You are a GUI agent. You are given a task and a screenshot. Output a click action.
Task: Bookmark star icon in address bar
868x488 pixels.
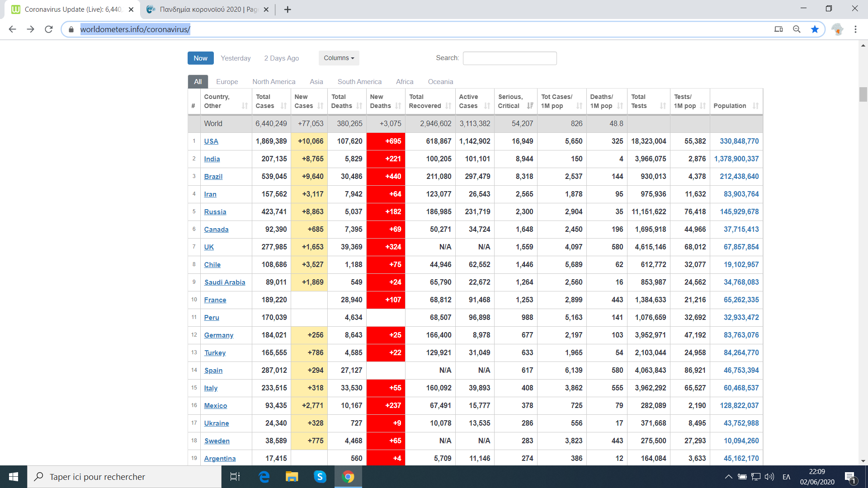click(815, 29)
